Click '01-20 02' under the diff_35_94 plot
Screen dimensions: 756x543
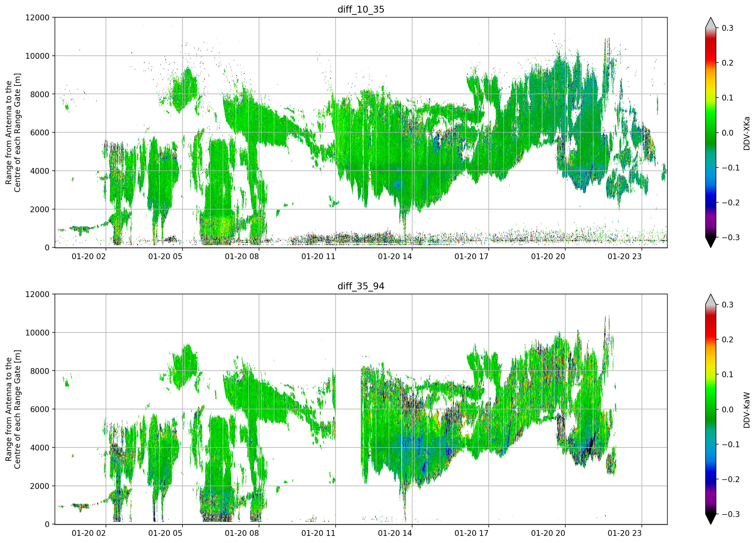point(89,533)
